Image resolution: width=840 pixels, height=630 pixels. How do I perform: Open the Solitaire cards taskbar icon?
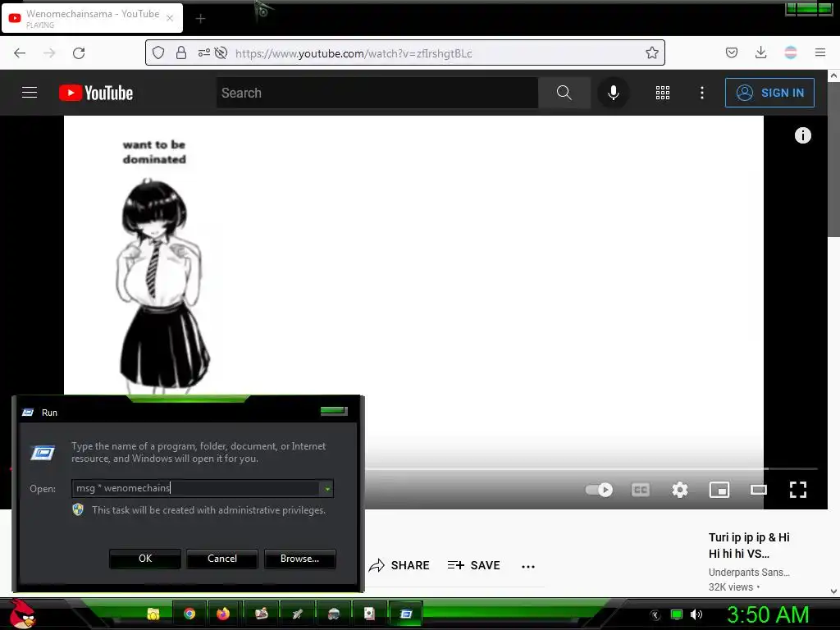(x=369, y=614)
